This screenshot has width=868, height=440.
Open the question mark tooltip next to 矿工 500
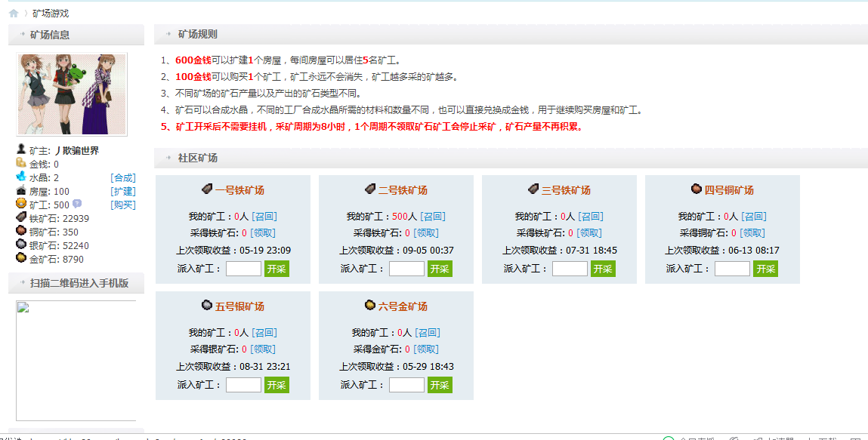pos(77,204)
